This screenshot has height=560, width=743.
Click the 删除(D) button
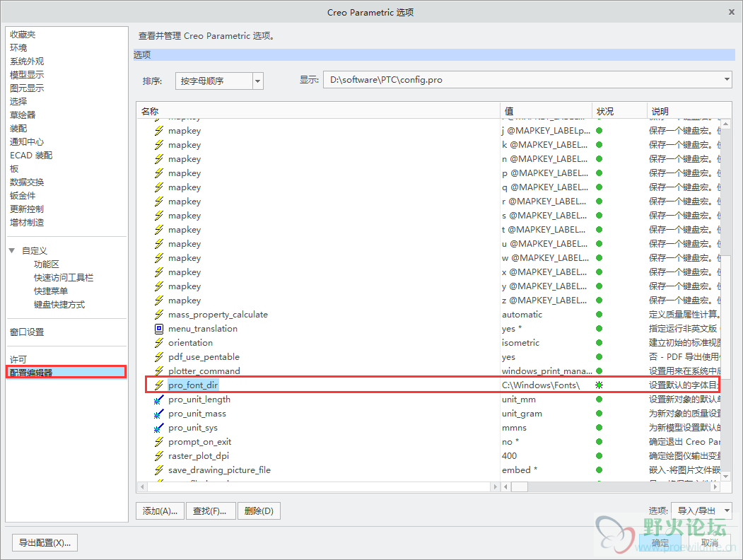[x=259, y=511]
